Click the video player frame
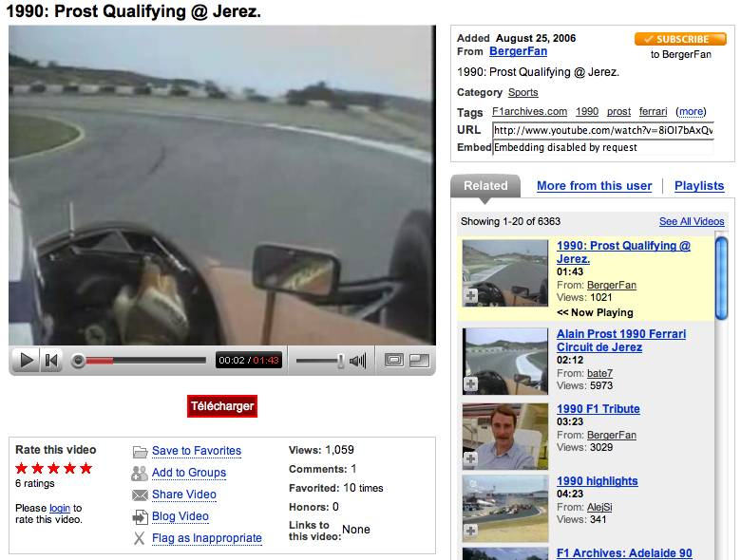Image resolution: width=741 pixels, height=560 pixels. (222, 185)
